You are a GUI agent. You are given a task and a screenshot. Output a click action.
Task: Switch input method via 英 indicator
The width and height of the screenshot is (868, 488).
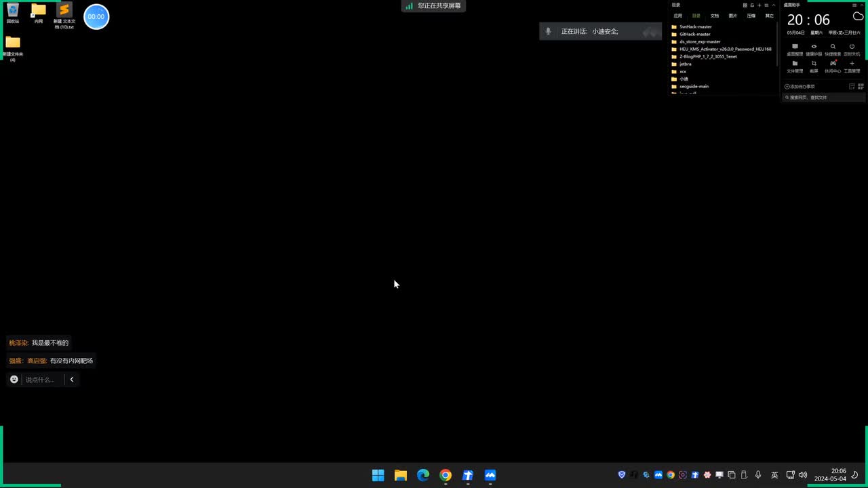(774, 475)
